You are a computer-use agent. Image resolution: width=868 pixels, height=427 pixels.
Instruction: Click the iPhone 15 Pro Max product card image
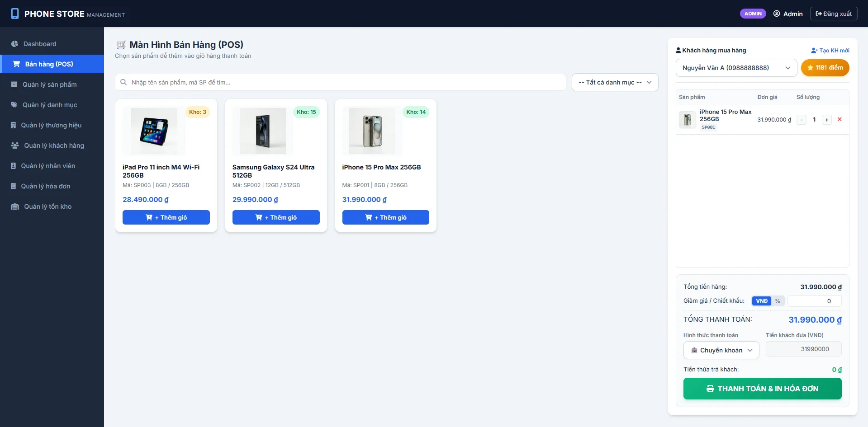point(372,131)
